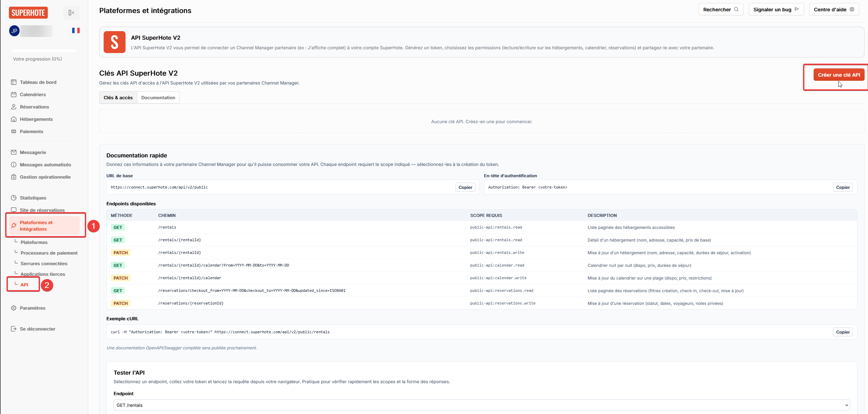The image size is (868, 414).
Task: Click the Paiements card icon
Action: coord(14,131)
